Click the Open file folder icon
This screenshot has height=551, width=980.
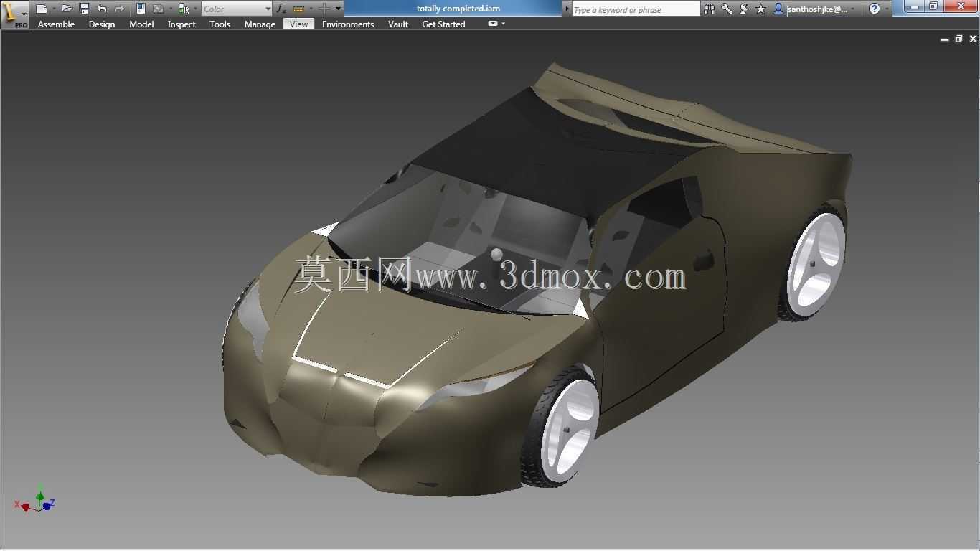point(67,9)
